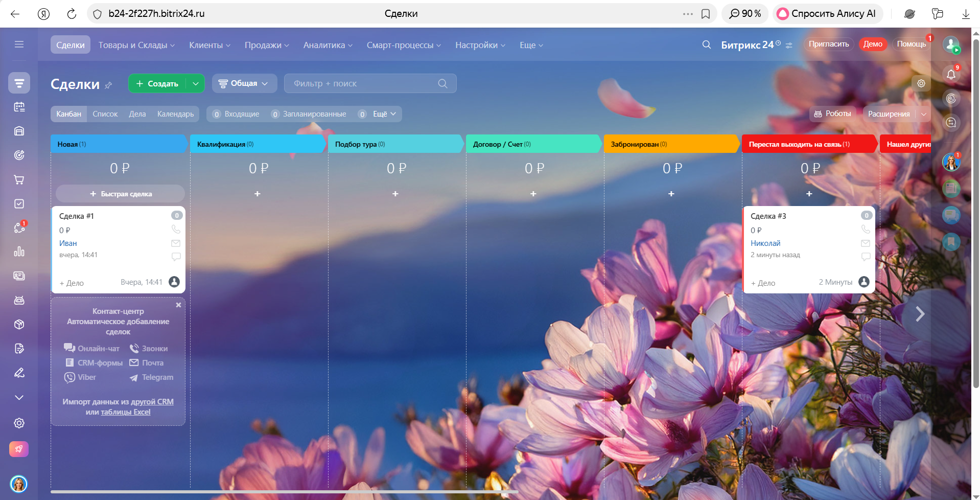Select the Забронирован stage header
This screenshot has height=500, width=980.
click(671, 144)
